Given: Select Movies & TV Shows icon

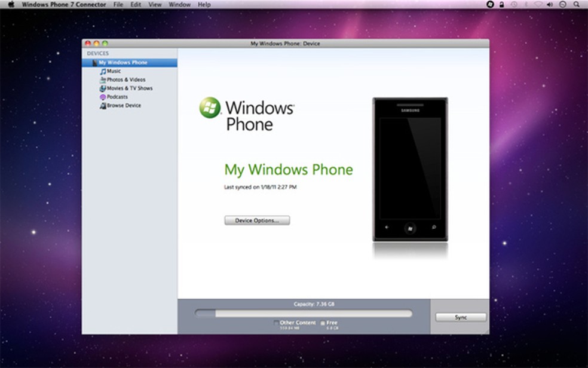Looking at the screenshot, I should click(x=103, y=88).
